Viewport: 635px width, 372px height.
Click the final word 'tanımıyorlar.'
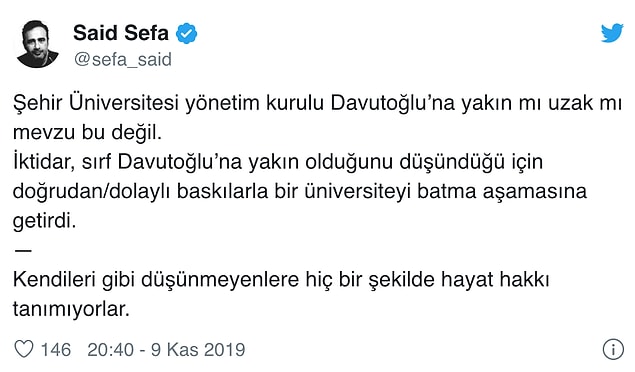click(x=71, y=309)
